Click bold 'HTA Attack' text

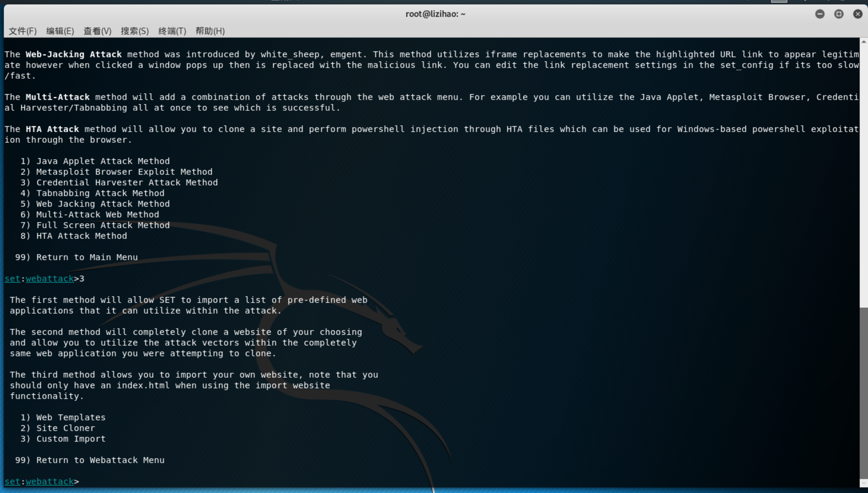tap(52, 129)
